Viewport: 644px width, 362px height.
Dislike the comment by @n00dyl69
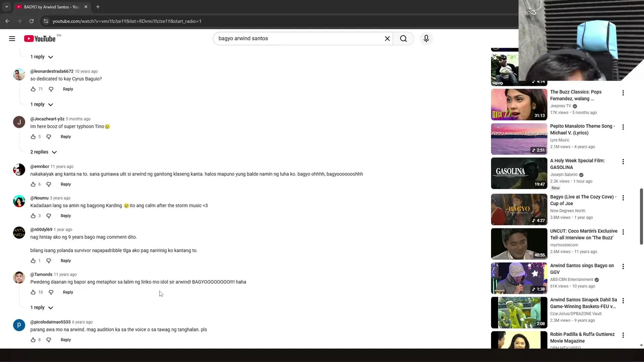tap(49, 261)
